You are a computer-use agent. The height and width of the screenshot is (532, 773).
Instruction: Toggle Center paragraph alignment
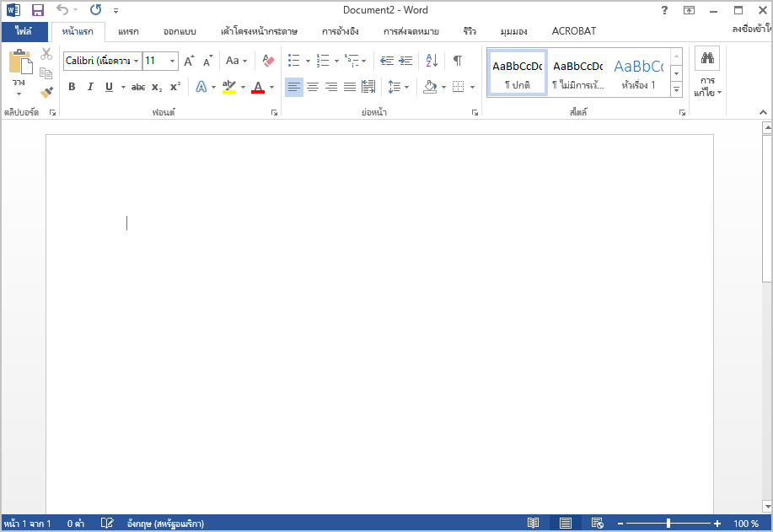coord(313,87)
